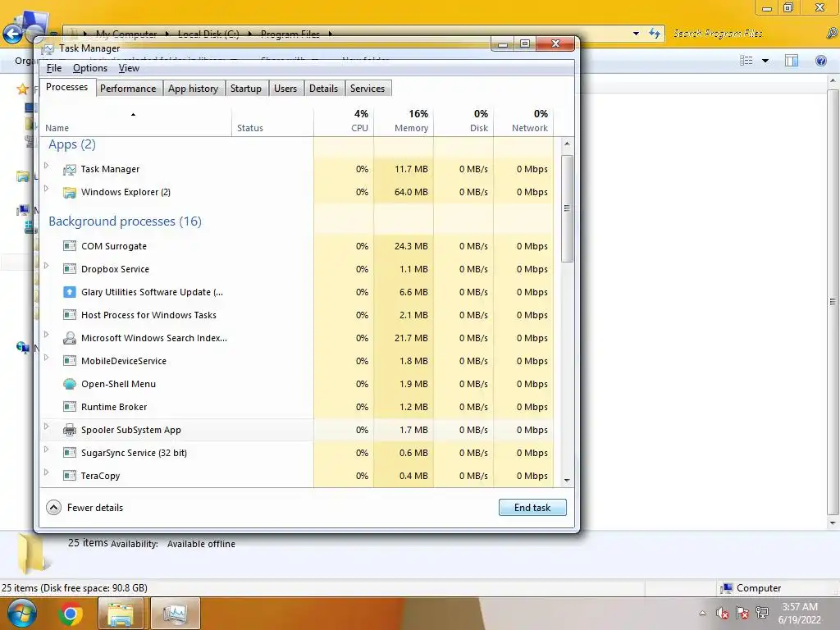
Task: Expand the Spooler SubSystem App row
Action: 47,427
